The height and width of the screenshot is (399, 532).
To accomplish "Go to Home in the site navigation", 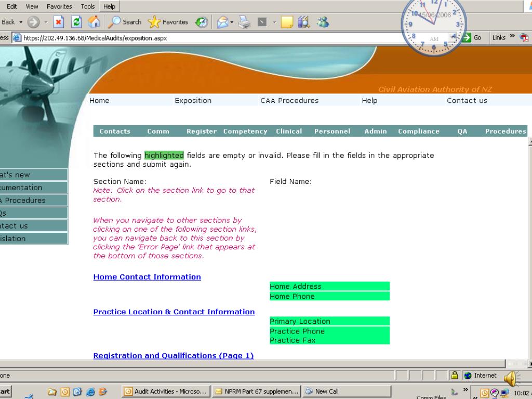I will pos(99,100).
